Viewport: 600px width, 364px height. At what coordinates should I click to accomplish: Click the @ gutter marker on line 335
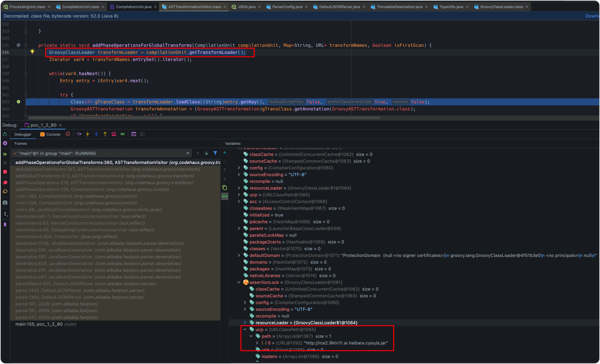tap(18, 45)
